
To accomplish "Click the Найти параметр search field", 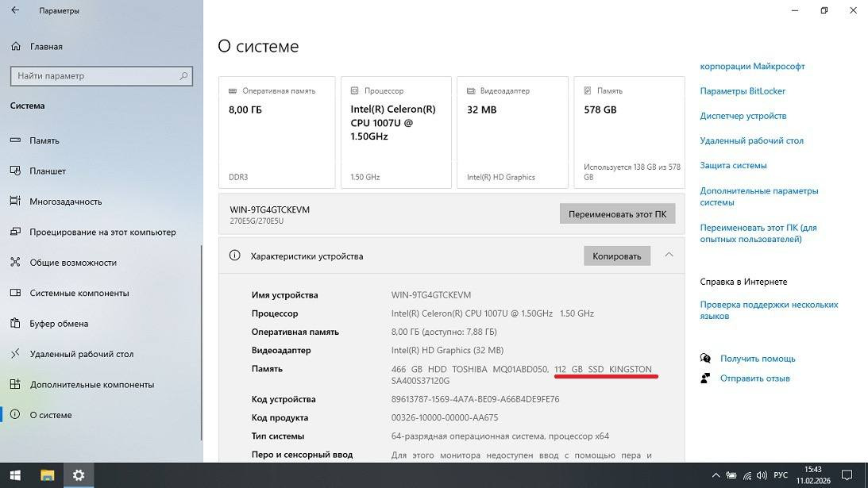I will click(x=95, y=76).
